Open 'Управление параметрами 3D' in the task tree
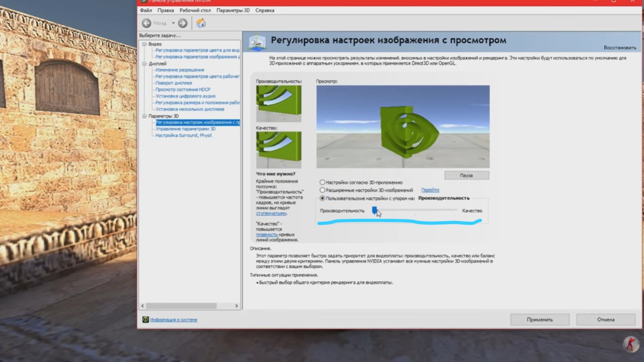Image resolution: width=644 pixels, height=362 pixels. pyautogui.click(x=185, y=129)
